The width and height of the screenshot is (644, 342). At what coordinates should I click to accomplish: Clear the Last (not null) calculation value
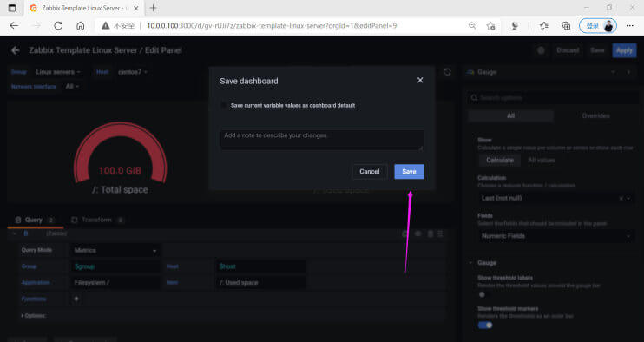click(x=621, y=198)
